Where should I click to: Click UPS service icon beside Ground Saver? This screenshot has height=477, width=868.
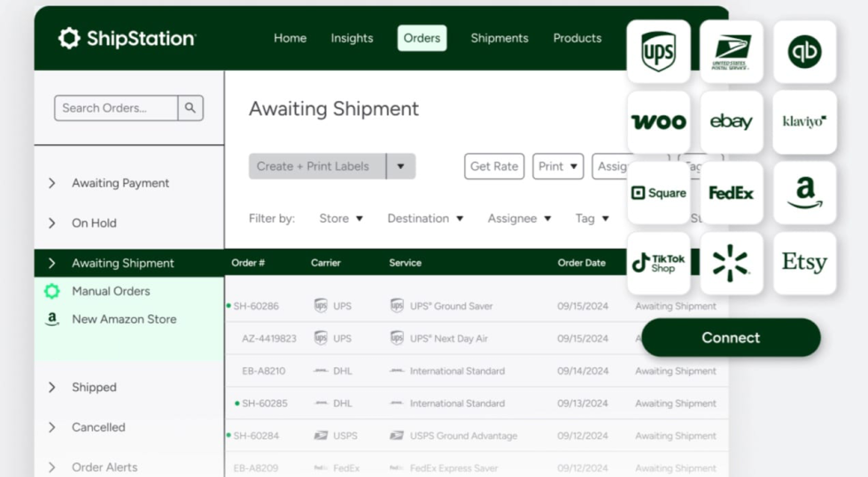click(397, 305)
